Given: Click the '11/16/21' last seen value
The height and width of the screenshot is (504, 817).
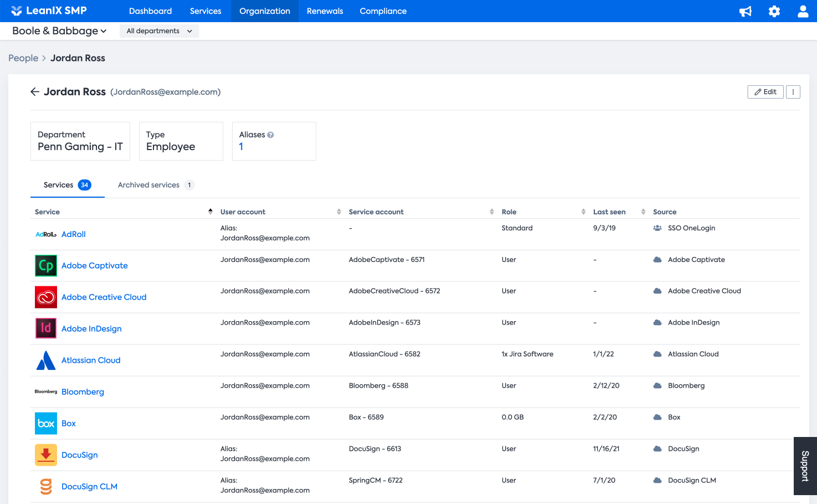Looking at the screenshot, I should (606, 449).
